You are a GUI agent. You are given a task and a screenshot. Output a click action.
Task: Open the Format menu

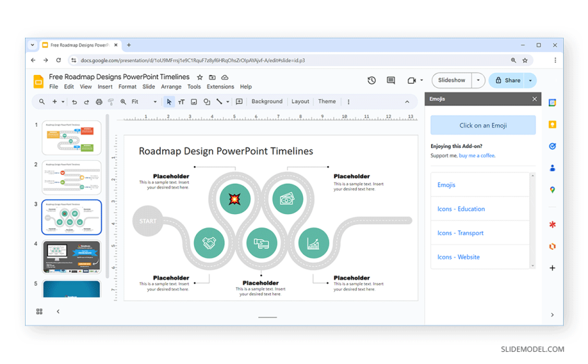128,86
